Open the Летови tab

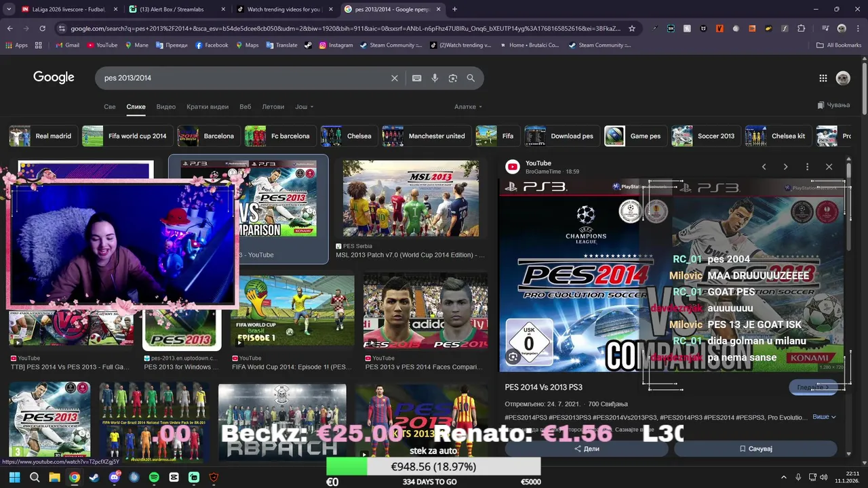tap(273, 107)
